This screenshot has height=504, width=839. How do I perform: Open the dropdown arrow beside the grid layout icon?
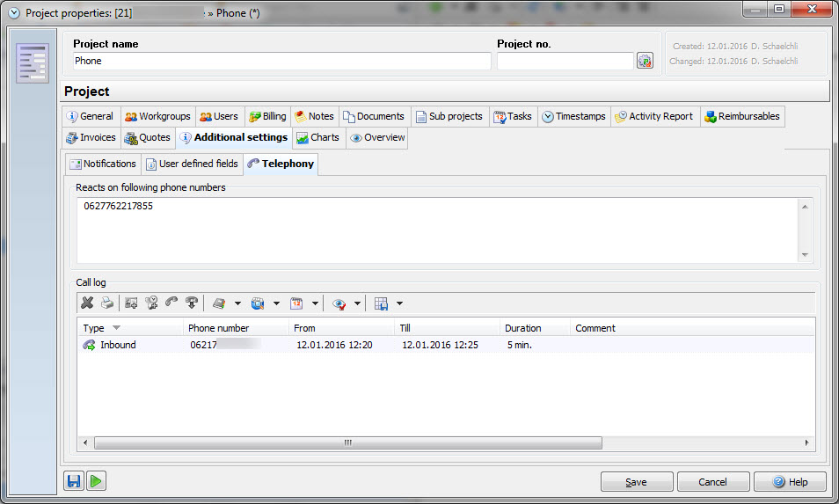[399, 304]
